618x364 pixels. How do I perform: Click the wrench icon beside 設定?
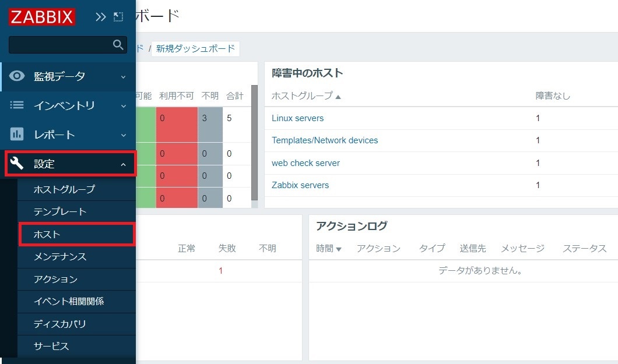pyautogui.click(x=17, y=164)
